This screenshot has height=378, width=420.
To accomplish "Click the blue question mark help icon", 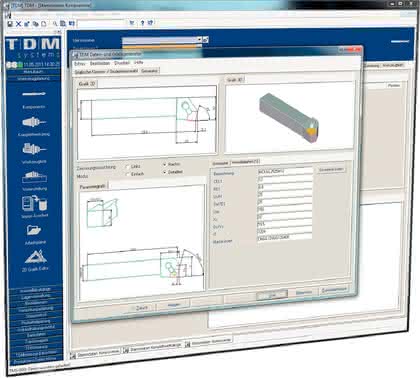I will [142, 23].
